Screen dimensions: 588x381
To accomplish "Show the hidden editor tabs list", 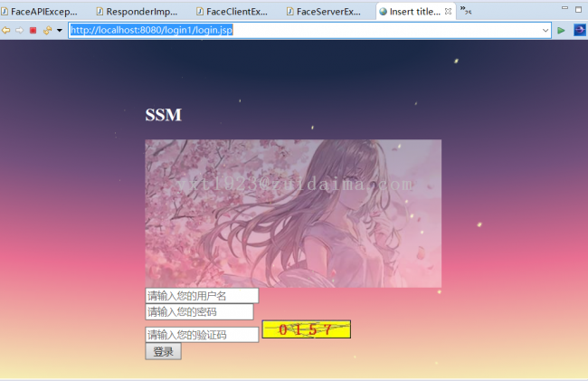I will coord(465,11).
